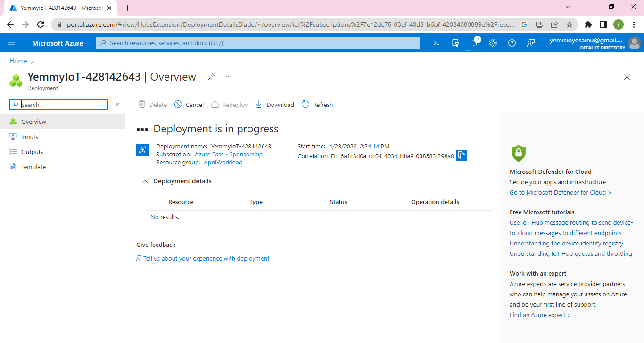The image size is (644, 343).
Task: Open the More options ellipsis beside Overview
Action: click(x=226, y=77)
